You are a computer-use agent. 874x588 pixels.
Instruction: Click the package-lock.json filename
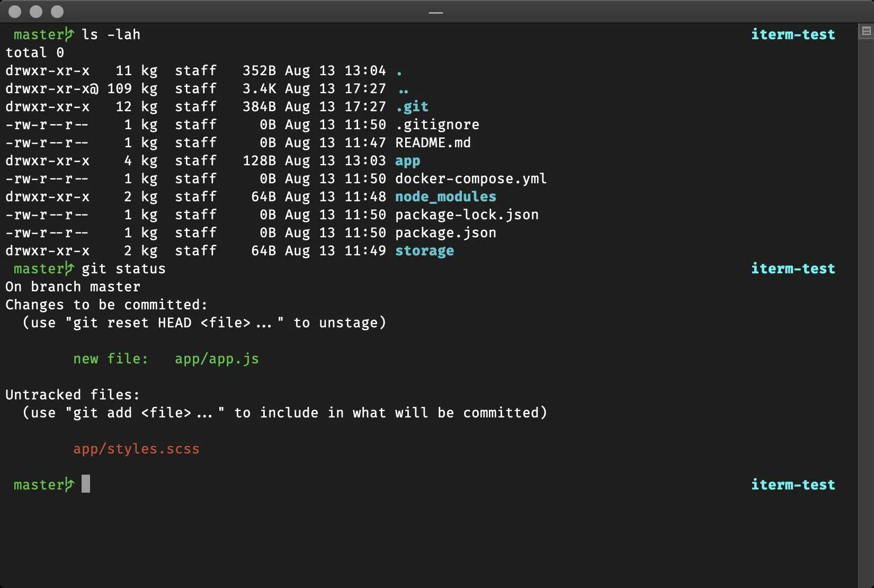(467, 215)
